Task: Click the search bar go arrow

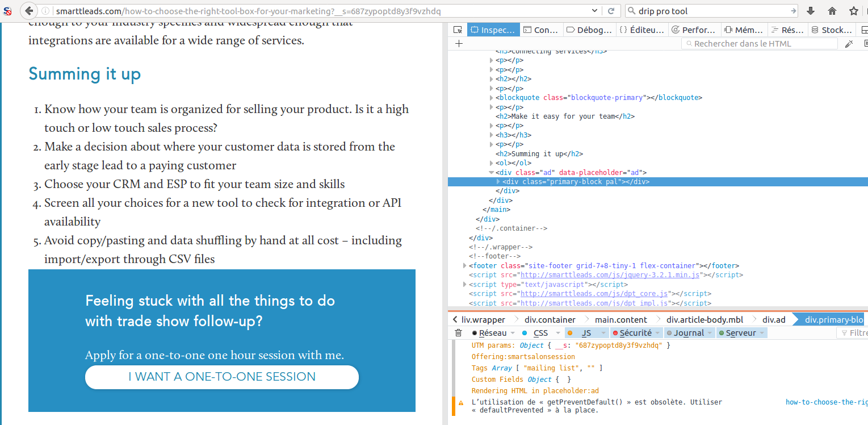Action: pyautogui.click(x=793, y=11)
